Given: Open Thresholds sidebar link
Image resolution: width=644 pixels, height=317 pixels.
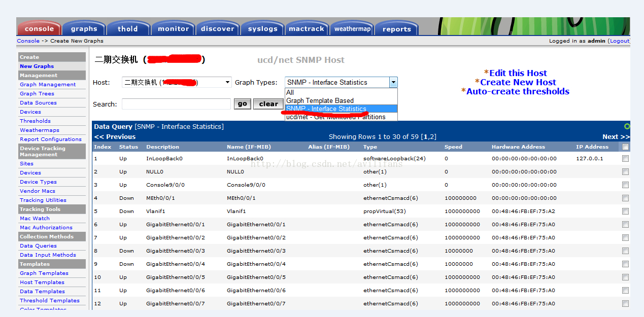Looking at the screenshot, I should click(35, 121).
